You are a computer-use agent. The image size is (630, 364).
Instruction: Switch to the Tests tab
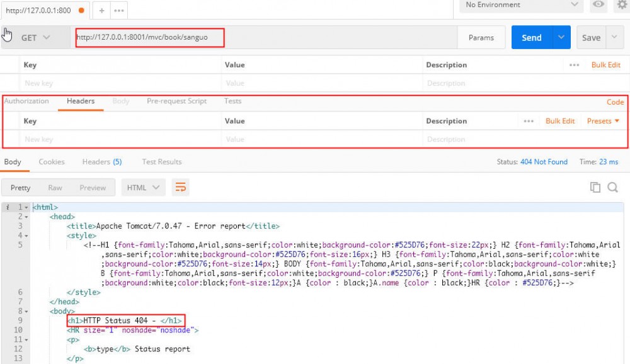(232, 101)
